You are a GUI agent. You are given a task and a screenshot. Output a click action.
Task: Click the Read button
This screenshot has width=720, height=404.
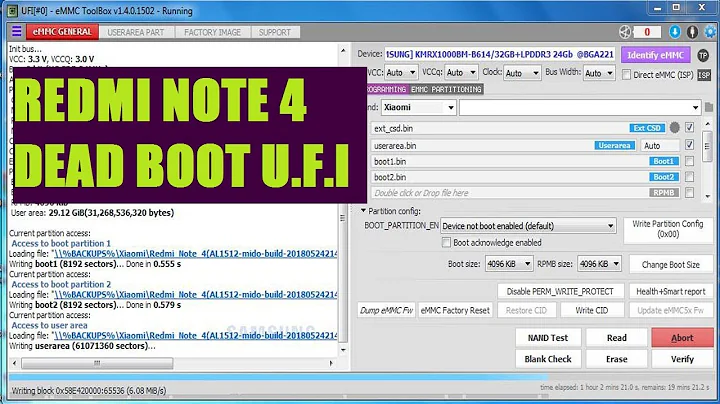(617, 338)
